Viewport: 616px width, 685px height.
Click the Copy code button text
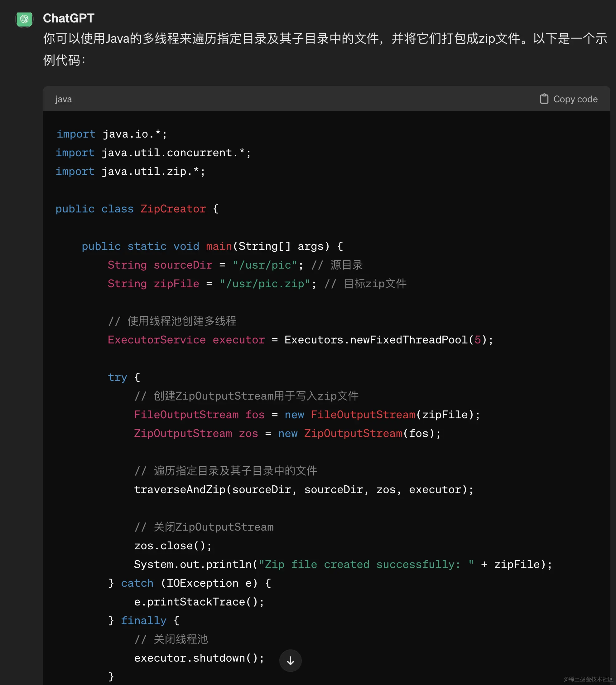[x=575, y=99]
